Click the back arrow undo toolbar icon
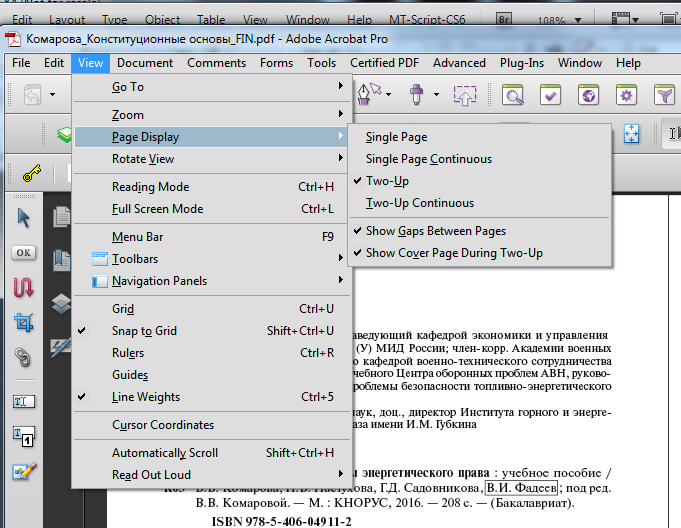 point(33,94)
